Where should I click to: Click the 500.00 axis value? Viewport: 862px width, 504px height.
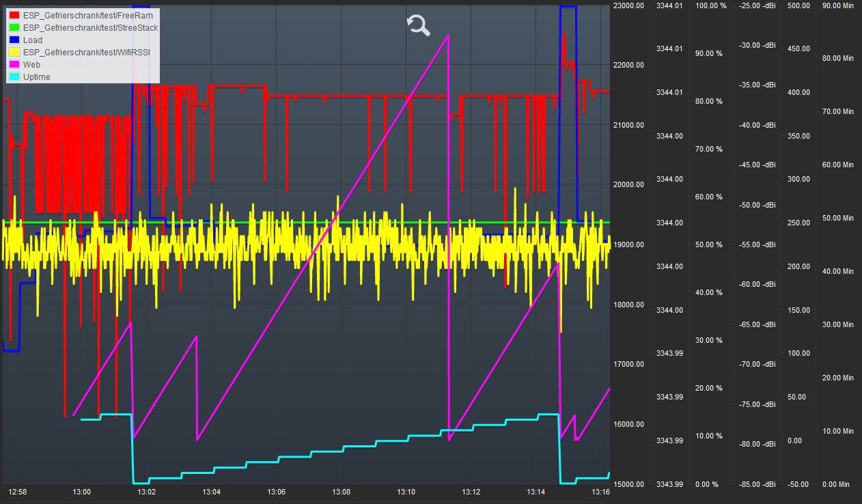tap(798, 5)
